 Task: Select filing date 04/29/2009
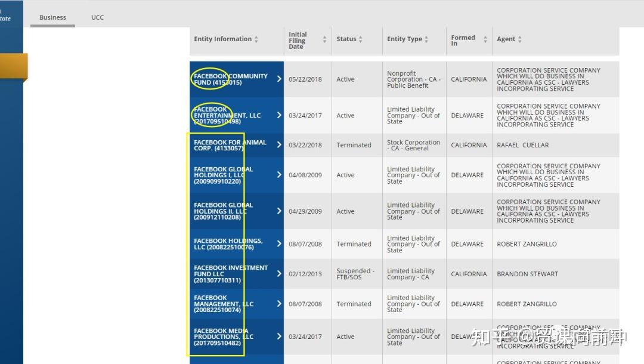pyautogui.click(x=305, y=211)
